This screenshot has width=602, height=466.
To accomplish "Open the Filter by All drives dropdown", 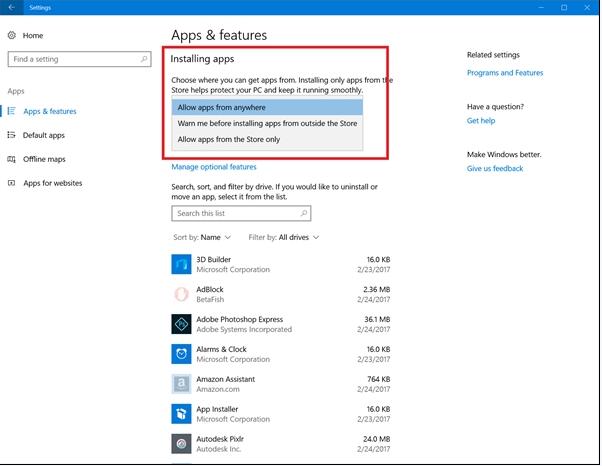I will coord(284,237).
